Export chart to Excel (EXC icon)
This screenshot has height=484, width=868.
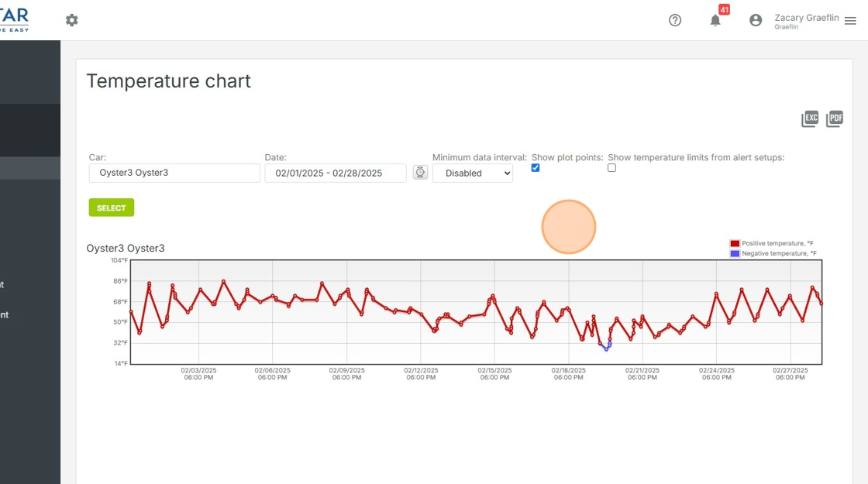[x=810, y=118]
